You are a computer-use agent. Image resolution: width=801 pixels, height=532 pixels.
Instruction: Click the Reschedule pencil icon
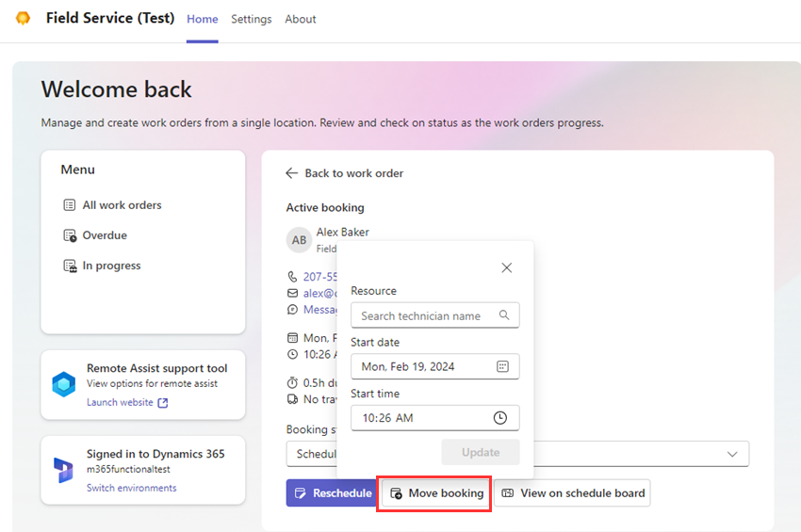301,493
